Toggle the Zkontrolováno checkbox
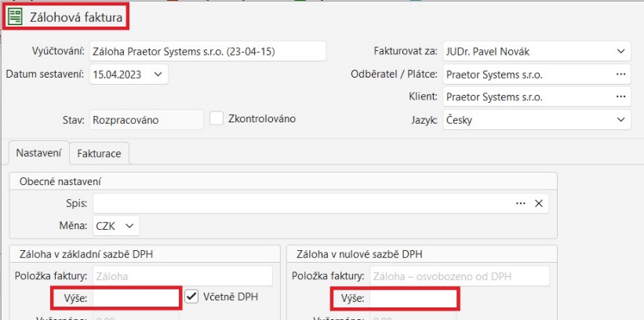This screenshot has height=320, width=644. (x=217, y=118)
